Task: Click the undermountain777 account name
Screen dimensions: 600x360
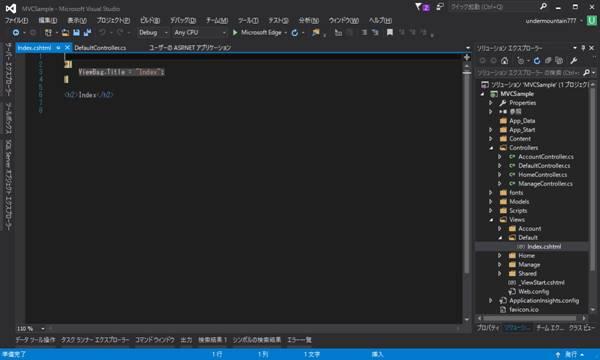Action: 551,21
